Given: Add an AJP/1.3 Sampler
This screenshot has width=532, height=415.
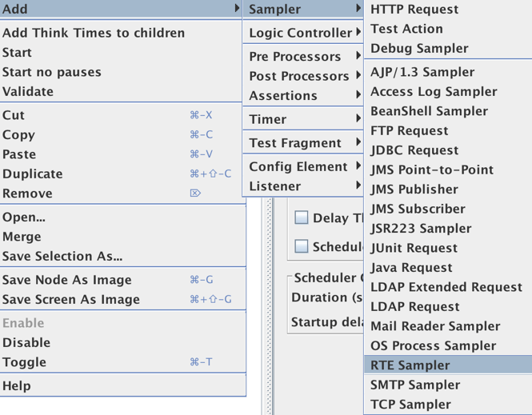Looking at the screenshot, I should pos(448,72).
